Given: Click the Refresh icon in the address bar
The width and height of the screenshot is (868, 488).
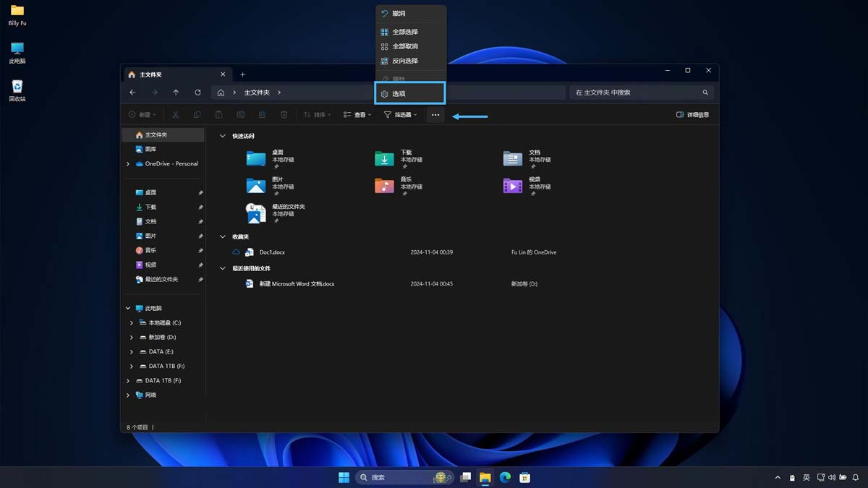Looking at the screenshot, I should click(x=197, y=92).
